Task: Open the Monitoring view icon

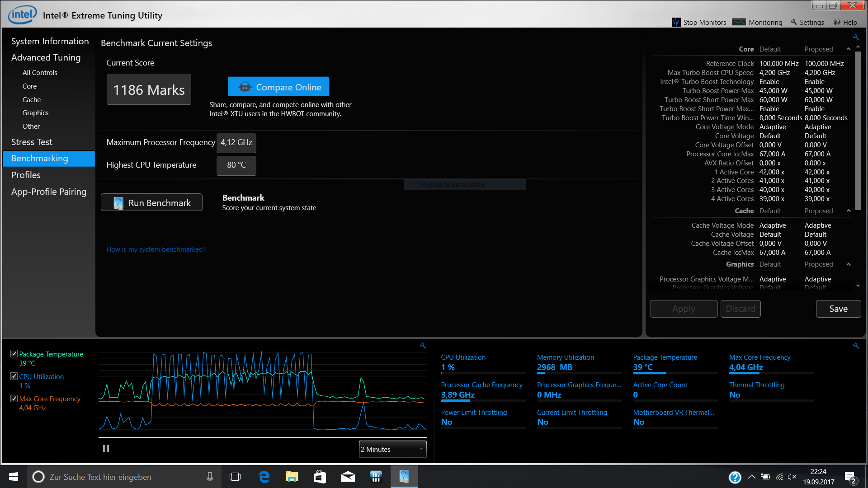Action: point(739,22)
